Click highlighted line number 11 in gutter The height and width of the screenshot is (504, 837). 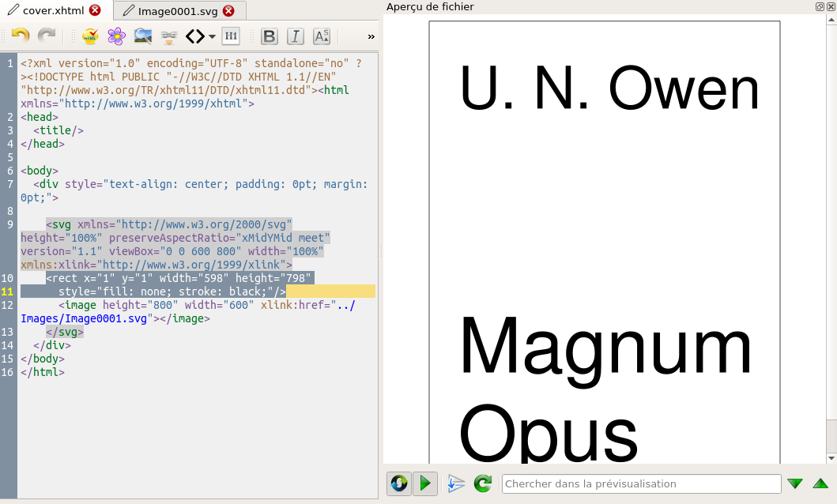point(7,291)
